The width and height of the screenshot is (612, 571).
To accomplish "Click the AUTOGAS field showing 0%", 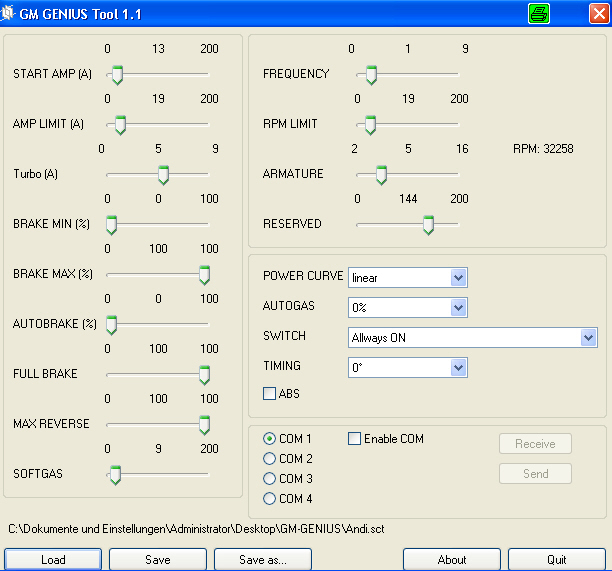I will 407,308.
